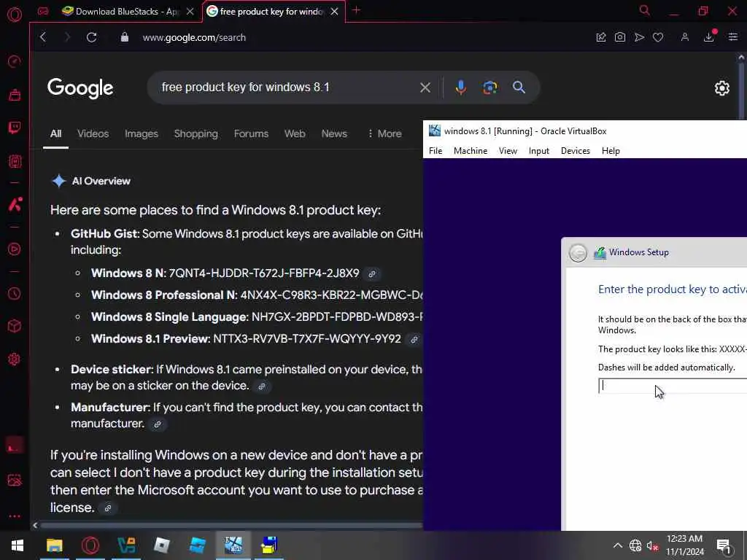747x560 pixels.
Task: Click the padlock site info icon
Action: 124,37
